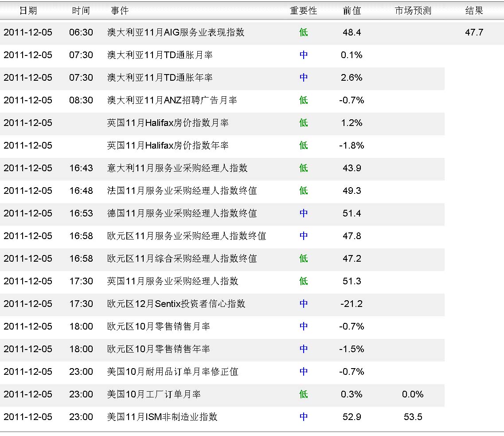Click previous value 47.2
The image size is (504, 436).
(352, 259)
